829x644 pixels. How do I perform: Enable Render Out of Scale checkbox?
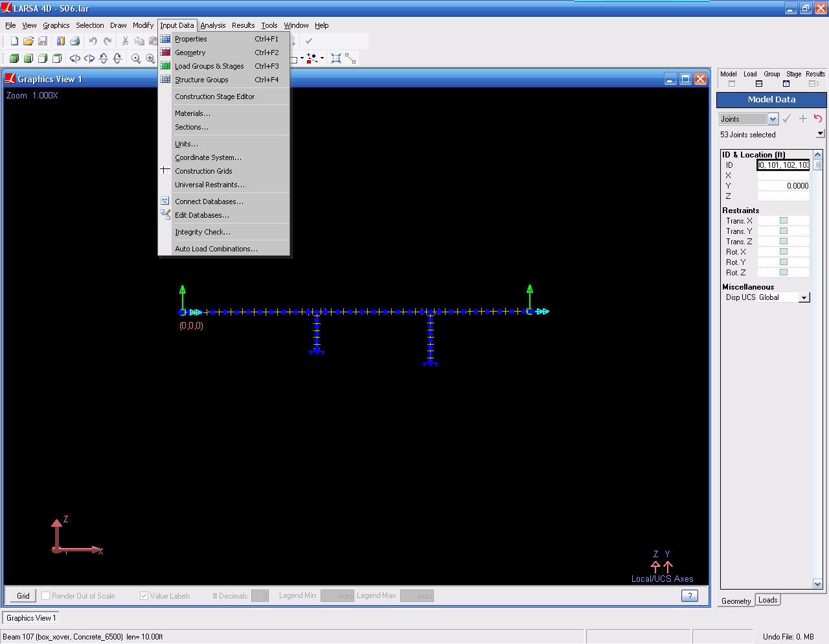click(45, 595)
